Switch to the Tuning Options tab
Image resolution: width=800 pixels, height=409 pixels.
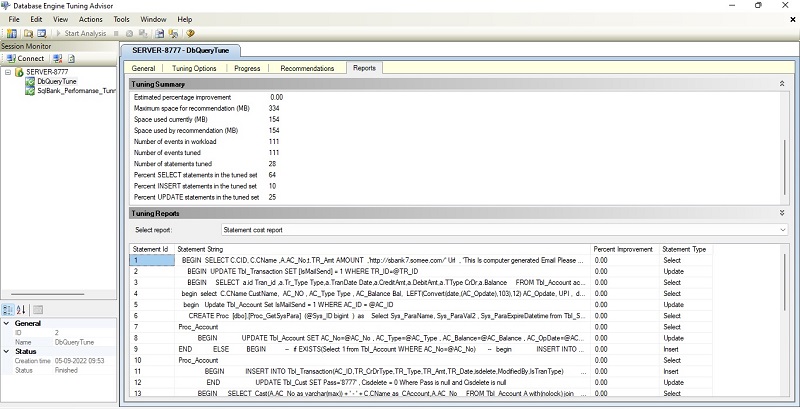[194, 68]
